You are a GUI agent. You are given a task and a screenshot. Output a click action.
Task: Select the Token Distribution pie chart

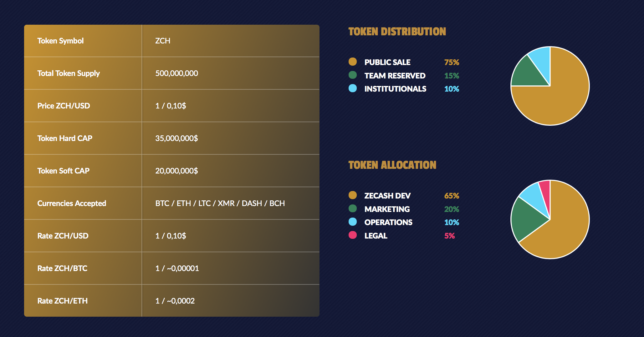coord(550,86)
